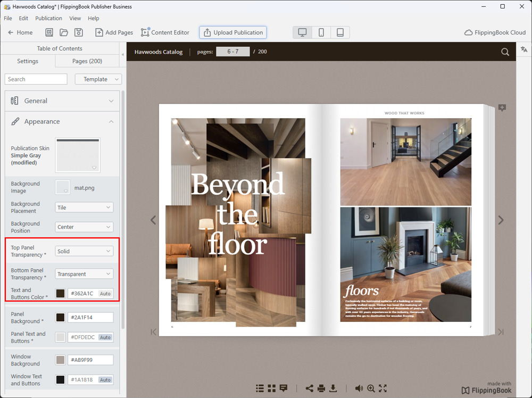This screenshot has height=398, width=532.
Task: Open the Background Placement dropdown
Action: tap(84, 208)
